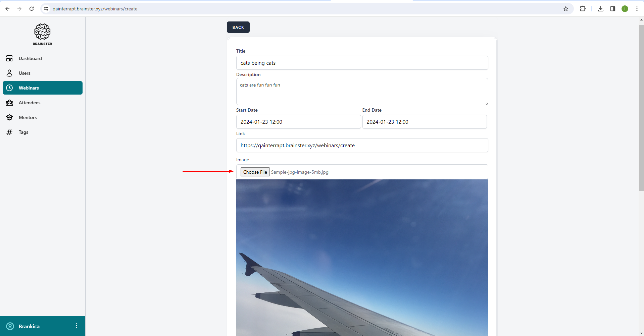Click the Brainster logo in sidebar
This screenshot has height=336, width=644.
click(42, 34)
